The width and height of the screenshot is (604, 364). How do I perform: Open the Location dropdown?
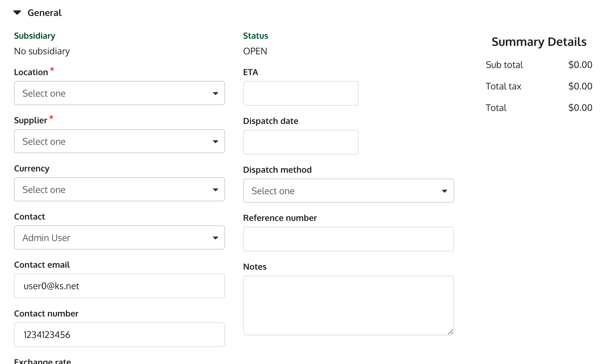click(x=119, y=93)
